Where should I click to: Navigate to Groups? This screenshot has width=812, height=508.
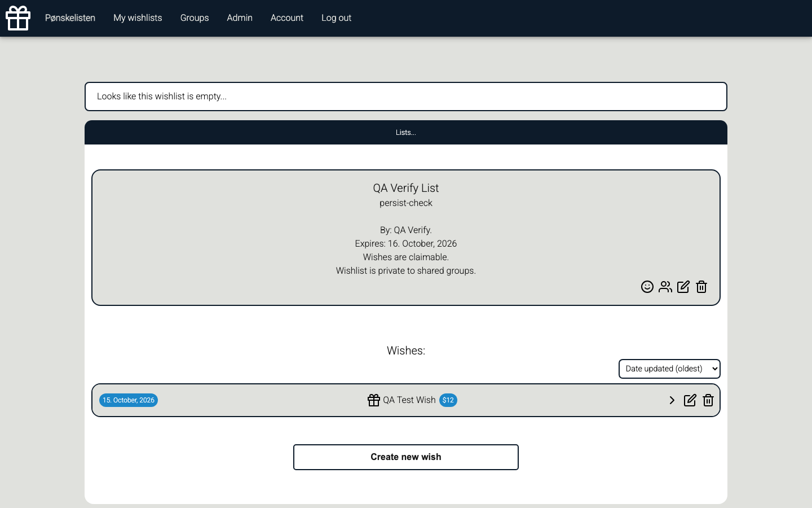coord(195,18)
